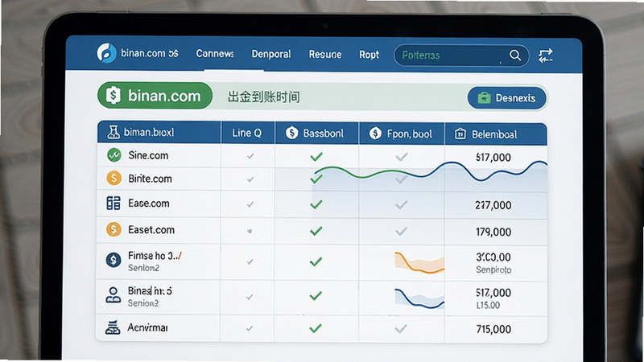
Task: Click the search magnifier icon
Action: coord(515,55)
